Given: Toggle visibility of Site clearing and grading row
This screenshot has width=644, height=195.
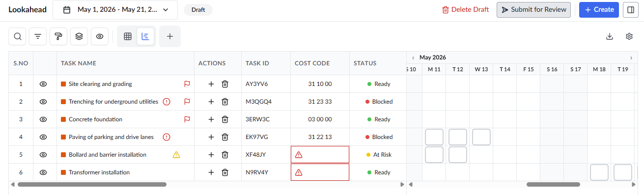Looking at the screenshot, I should pyautogui.click(x=43, y=84).
